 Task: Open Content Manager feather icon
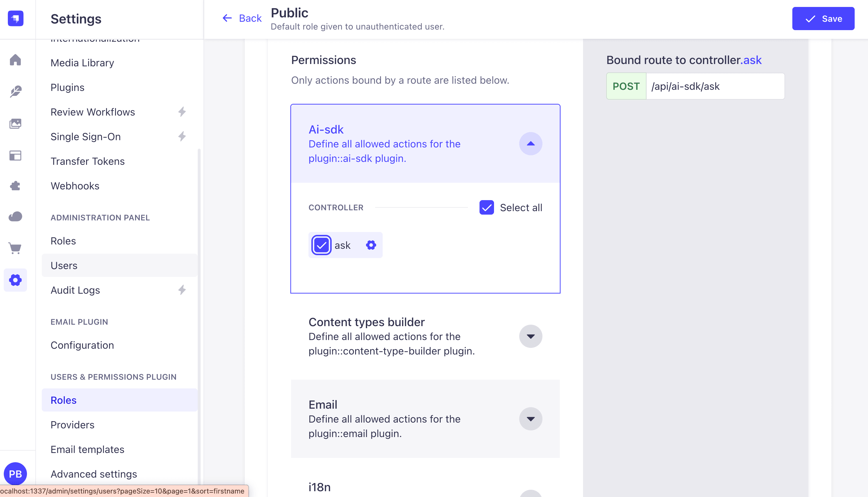pyautogui.click(x=15, y=92)
